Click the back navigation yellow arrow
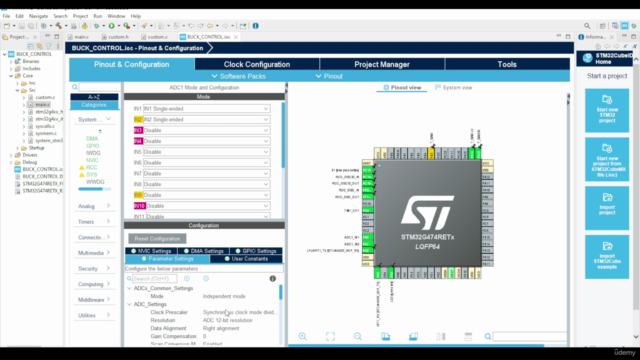The image size is (640, 360). pyautogui.click(x=210, y=26)
